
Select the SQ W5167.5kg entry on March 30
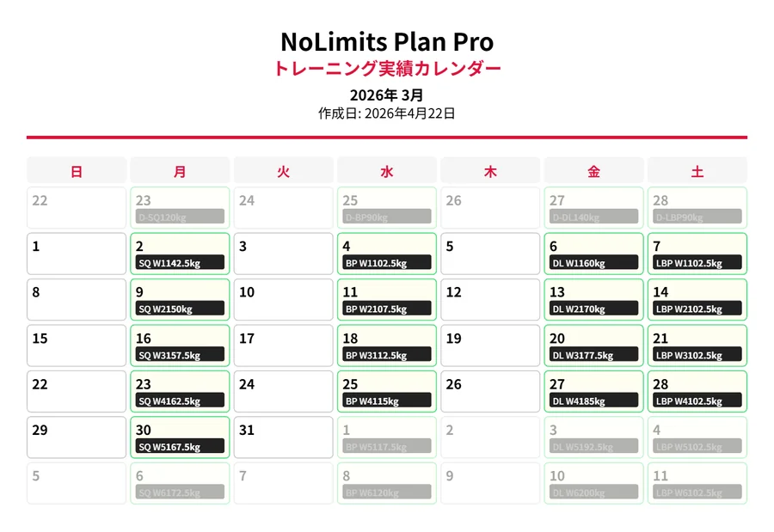coord(180,446)
